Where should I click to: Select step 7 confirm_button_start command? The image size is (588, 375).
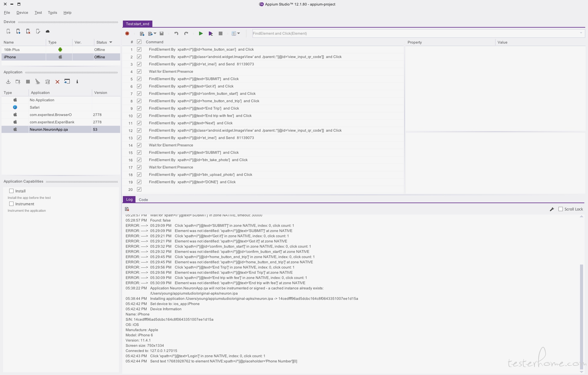pyautogui.click(x=263, y=94)
